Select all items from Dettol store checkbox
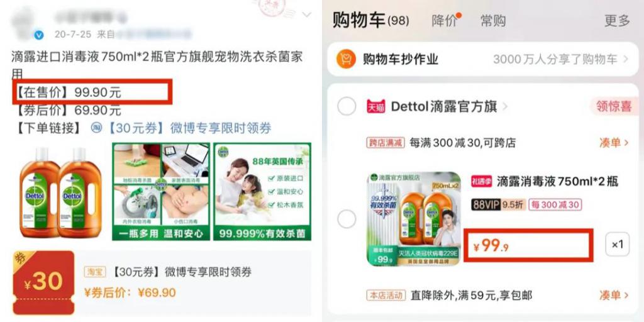Screen dimensions: 644x322 347,107
